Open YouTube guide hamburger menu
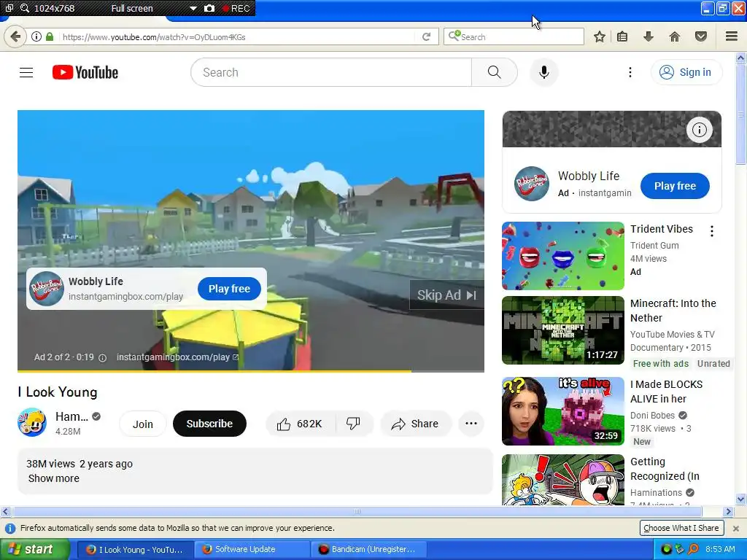 point(26,72)
